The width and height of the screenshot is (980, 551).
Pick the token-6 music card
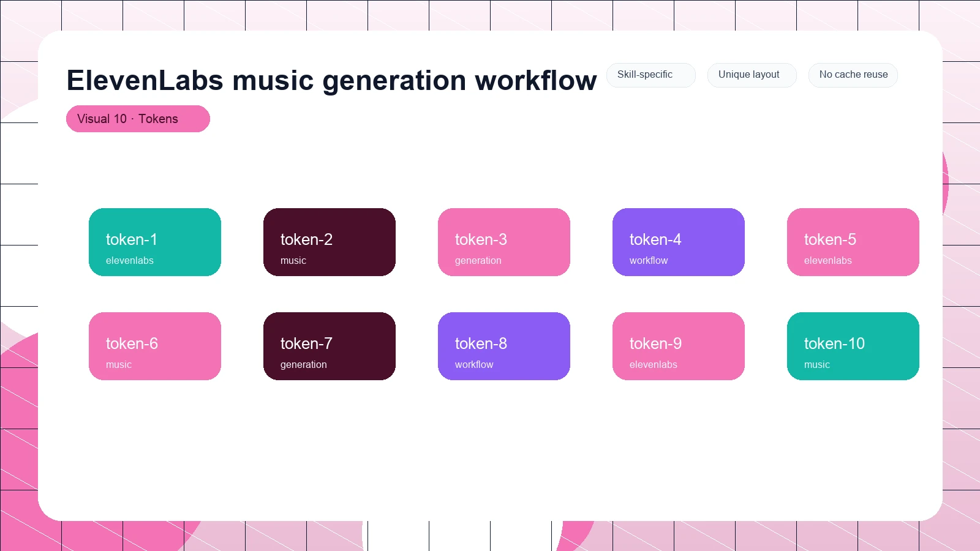click(155, 346)
